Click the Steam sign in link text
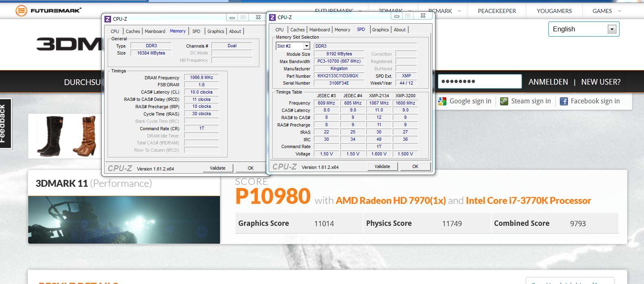This screenshot has height=284, width=644. (x=531, y=101)
